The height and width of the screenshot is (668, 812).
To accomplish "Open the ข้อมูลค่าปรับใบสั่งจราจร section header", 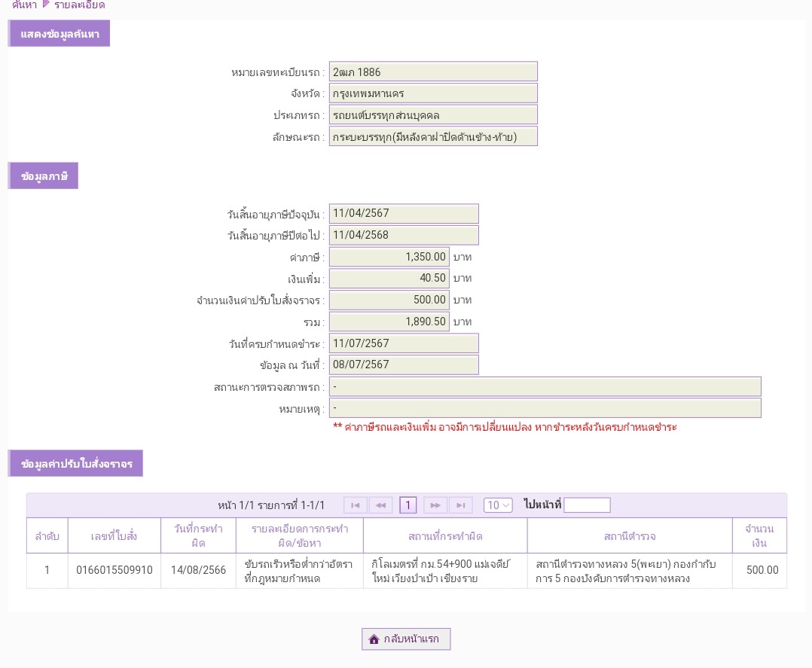I will [x=75, y=463].
